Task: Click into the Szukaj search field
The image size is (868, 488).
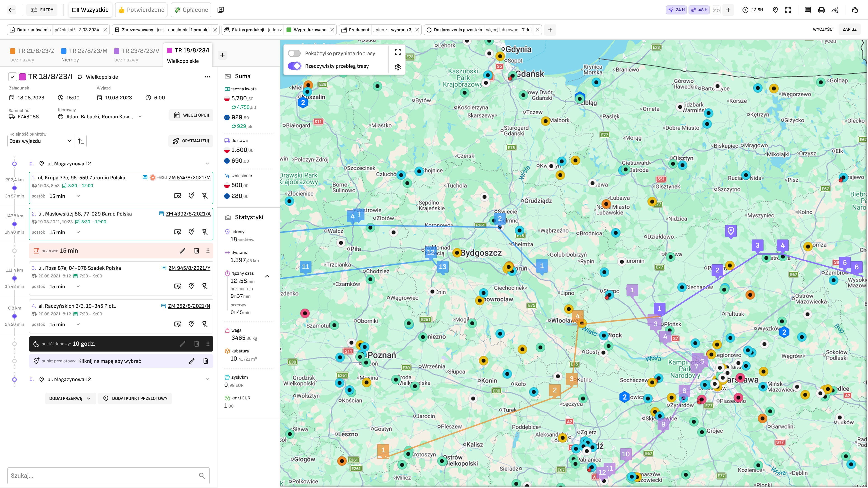Action: (x=108, y=476)
